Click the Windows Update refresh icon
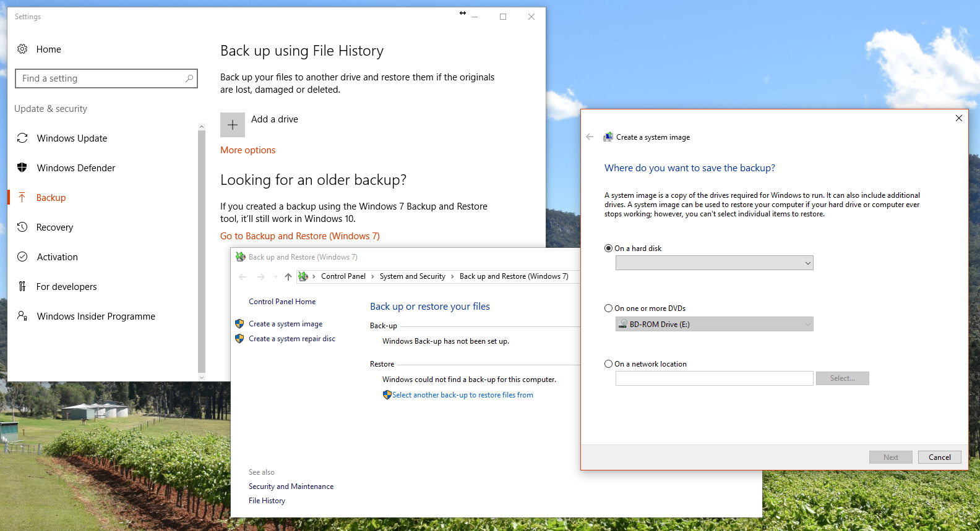 pyautogui.click(x=22, y=138)
